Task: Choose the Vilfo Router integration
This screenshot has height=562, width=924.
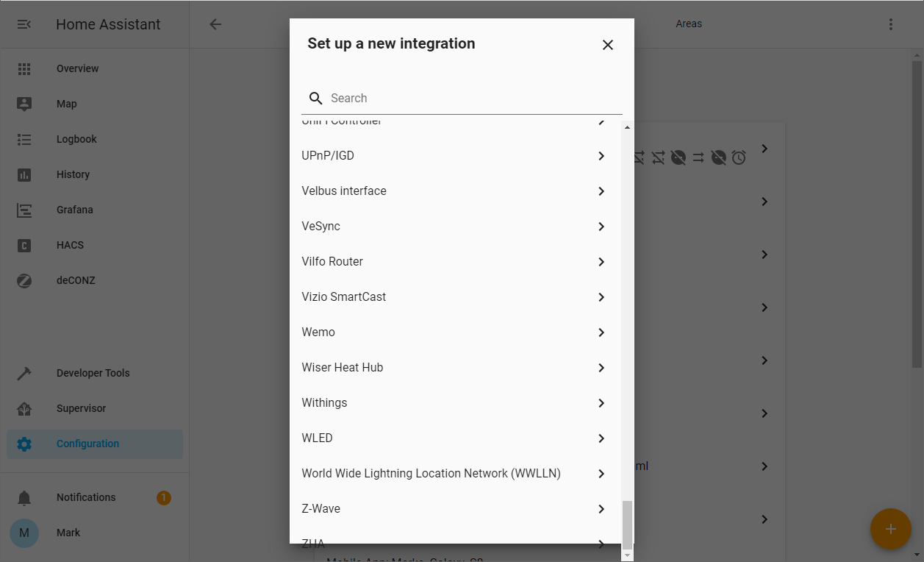Action: pos(454,262)
